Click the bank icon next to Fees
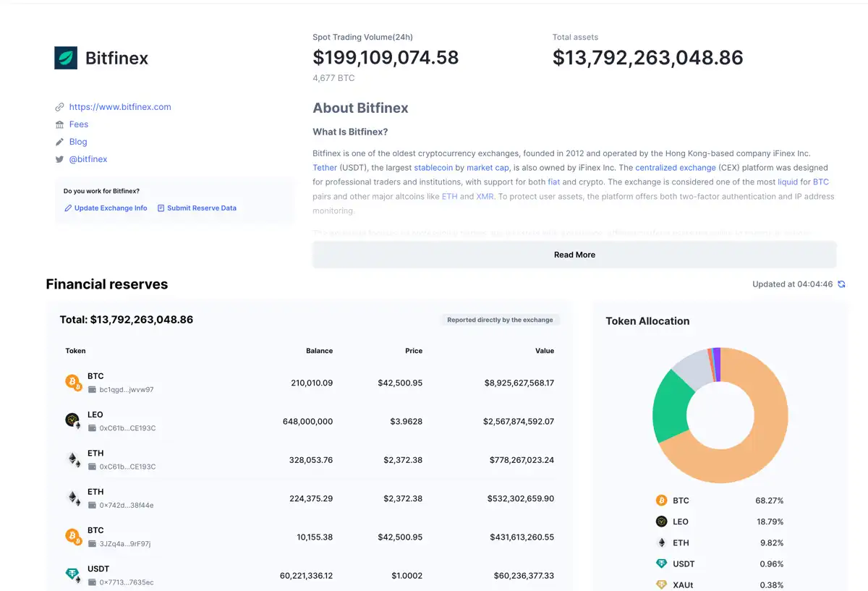 [x=60, y=124]
